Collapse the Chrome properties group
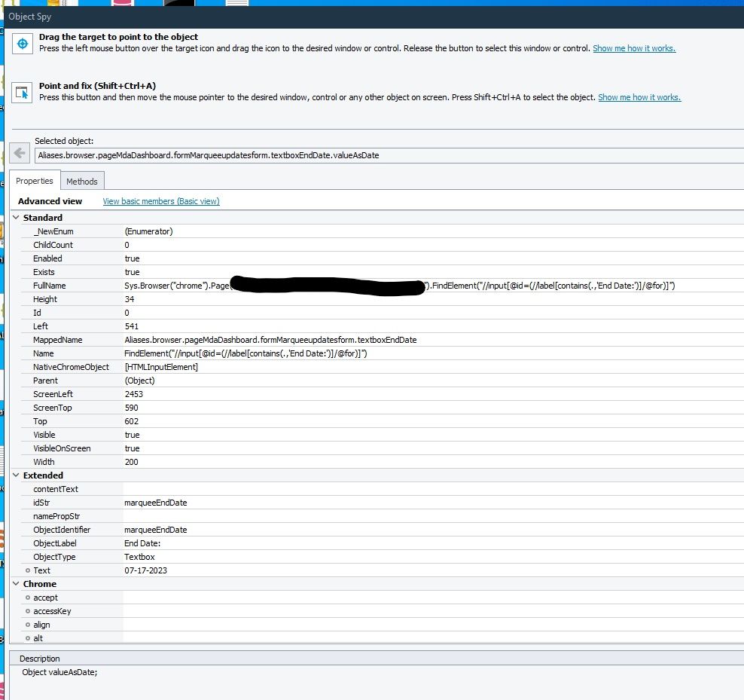The image size is (744, 700). tap(17, 584)
